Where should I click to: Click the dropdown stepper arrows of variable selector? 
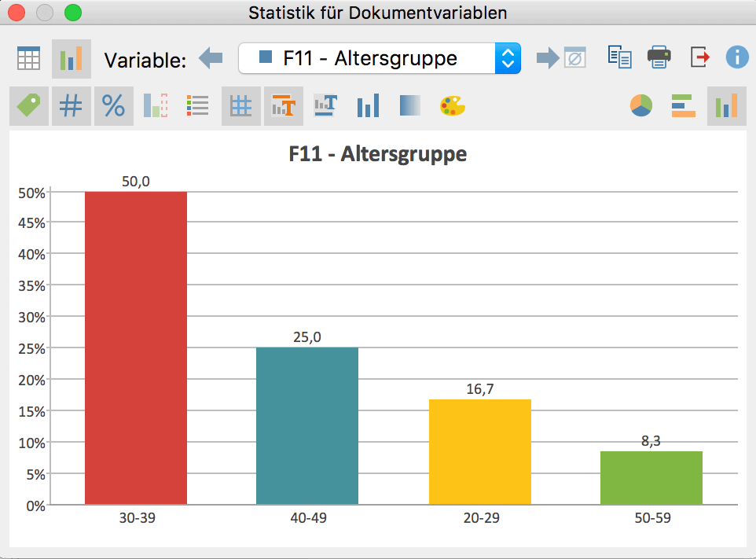pos(508,58)
